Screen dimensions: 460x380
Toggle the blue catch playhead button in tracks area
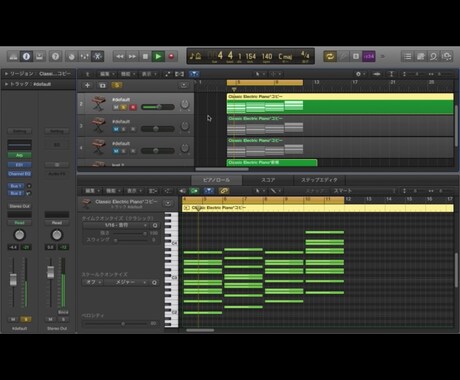[x=194, y=74]
